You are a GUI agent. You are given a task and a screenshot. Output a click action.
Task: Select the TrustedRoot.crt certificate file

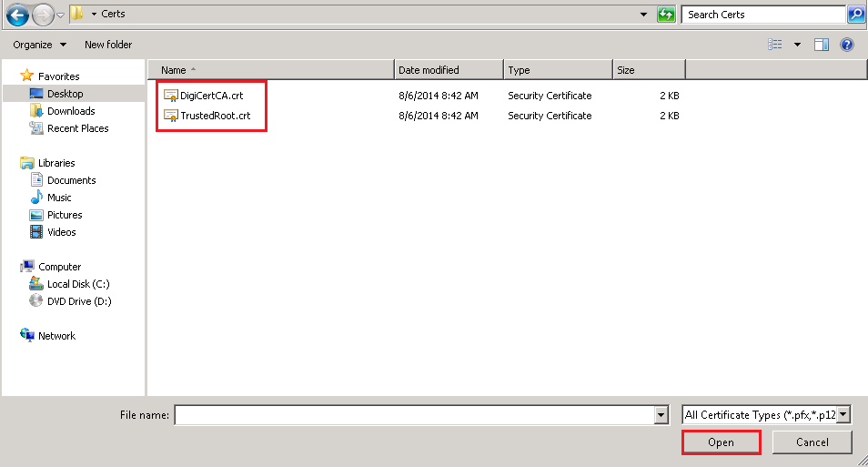tap(215, 116)
